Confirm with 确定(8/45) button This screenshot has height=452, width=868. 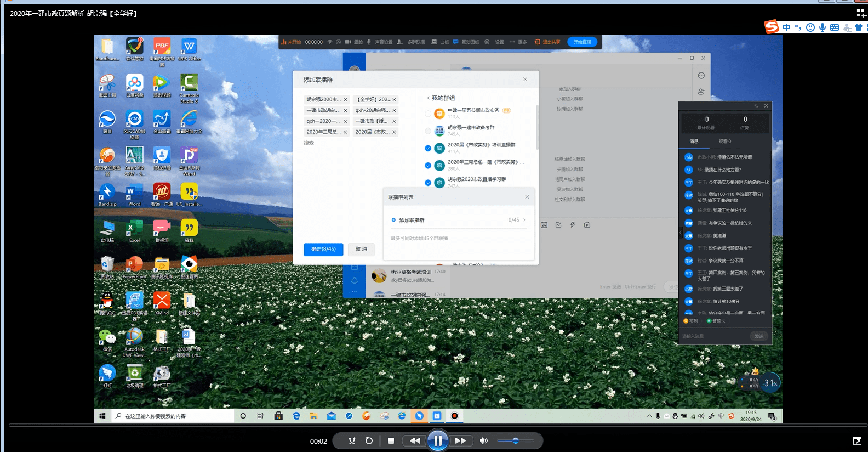323,249
